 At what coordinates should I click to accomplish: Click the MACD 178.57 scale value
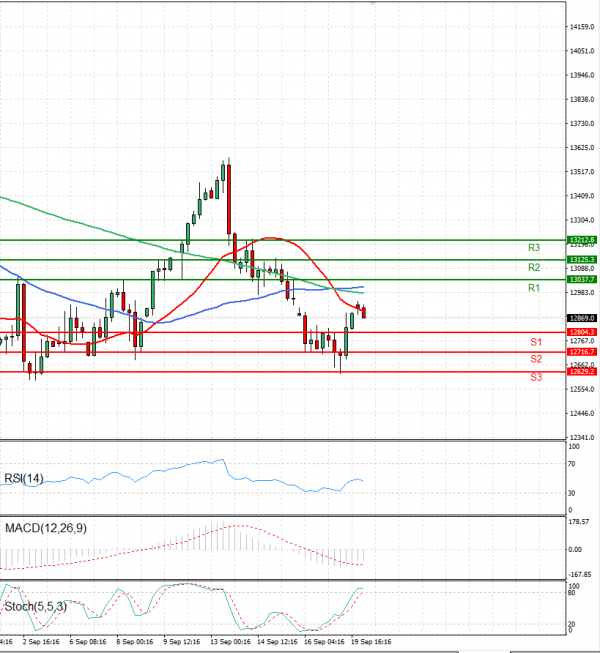coord(579,522)
